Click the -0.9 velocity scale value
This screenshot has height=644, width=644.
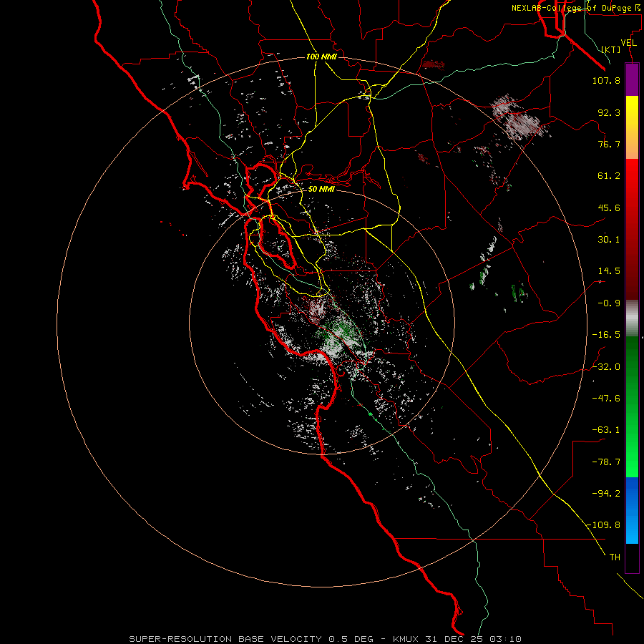pos(609,303)
